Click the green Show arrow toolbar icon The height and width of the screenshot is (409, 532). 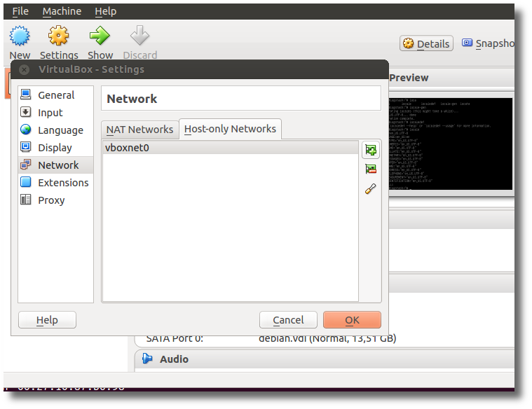pyautogui.click(x=100, y=36)
